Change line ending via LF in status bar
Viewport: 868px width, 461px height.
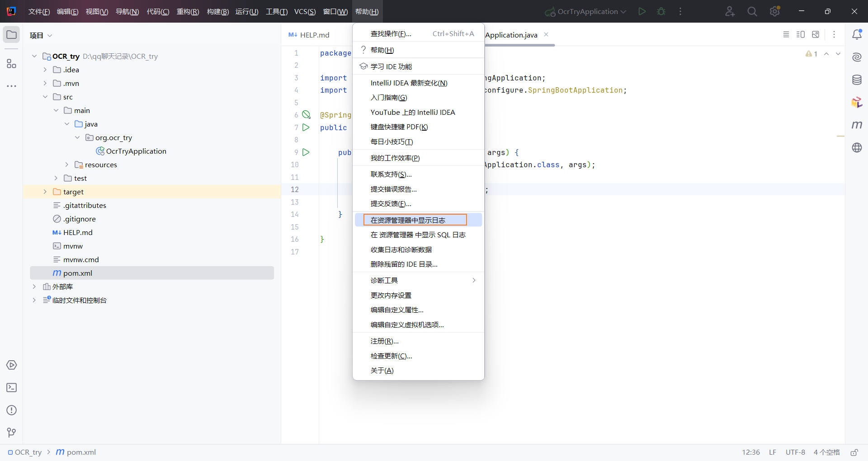tap(773, 452)
